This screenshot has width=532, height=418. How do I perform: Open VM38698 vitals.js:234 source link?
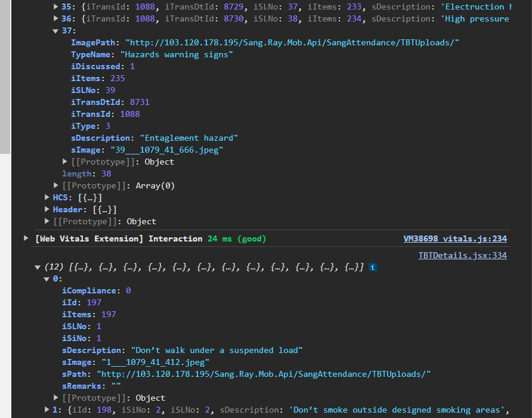pyautogui.click(x=454, y=239)
